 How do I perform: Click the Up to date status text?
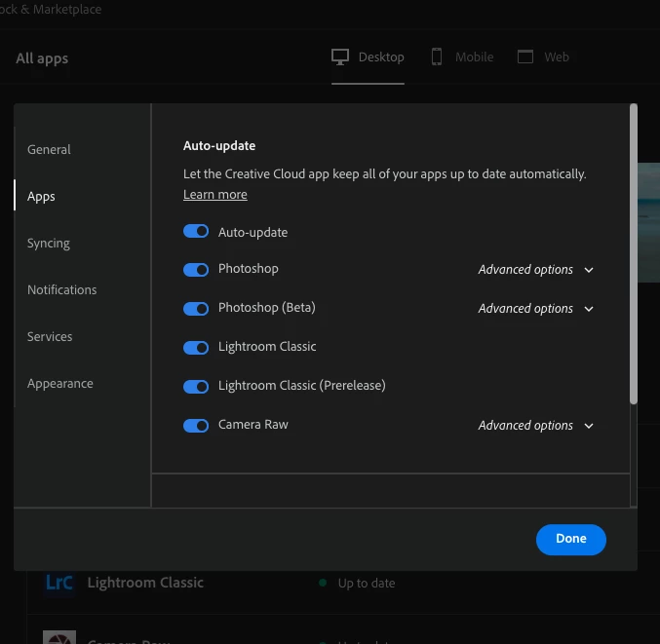tap(367, 584)
